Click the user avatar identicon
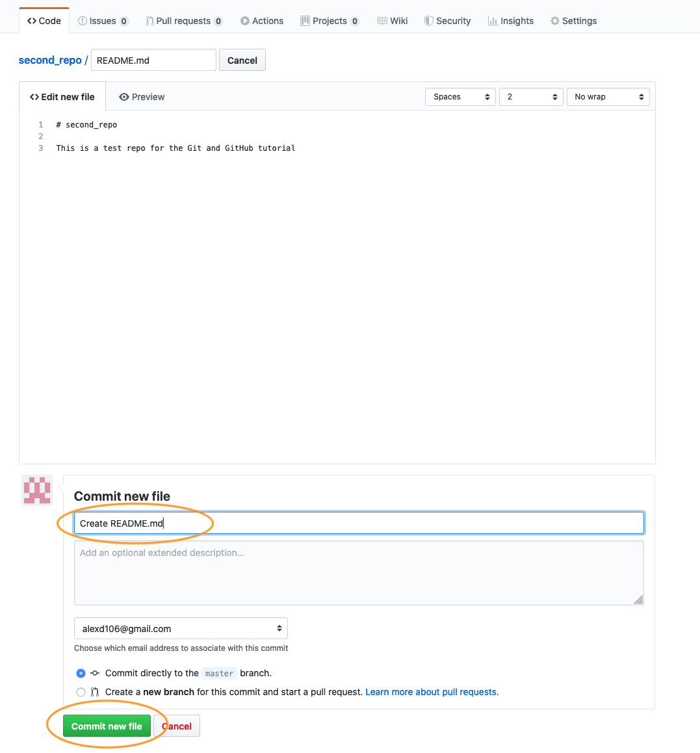The height and width of the screenshot is (753, 700). [x=37, y=490]
